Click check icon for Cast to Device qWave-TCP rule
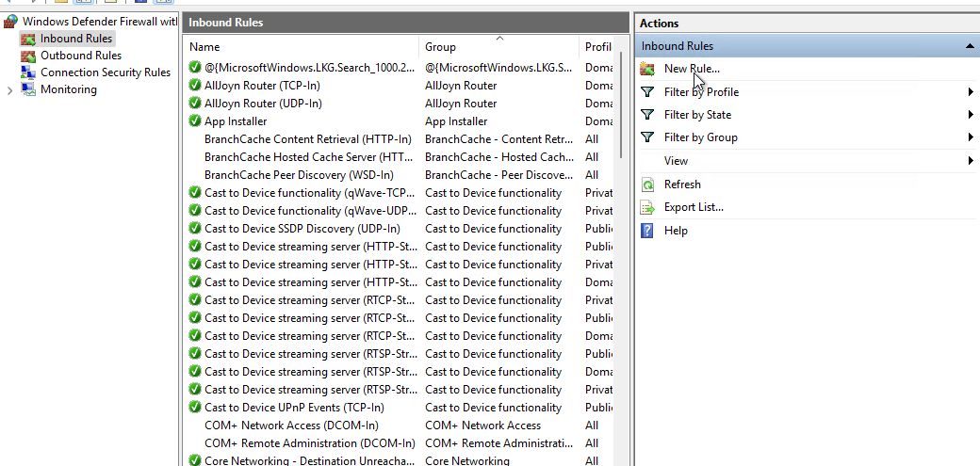980x466 pixels. (x=195, y=193)
